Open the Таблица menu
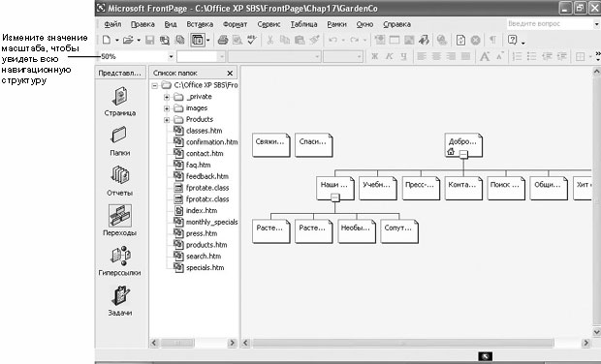The image size is (601, 364). coord(303,24)
